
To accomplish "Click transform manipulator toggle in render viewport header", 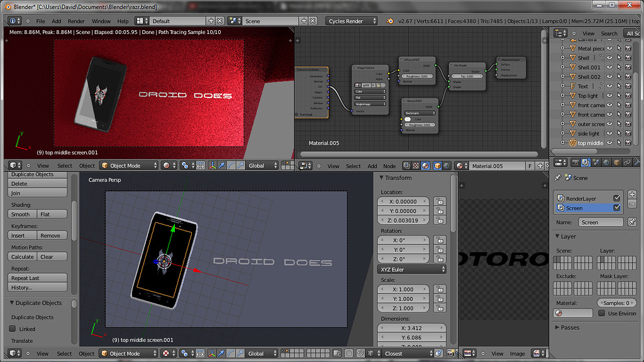I will point(213,166).
